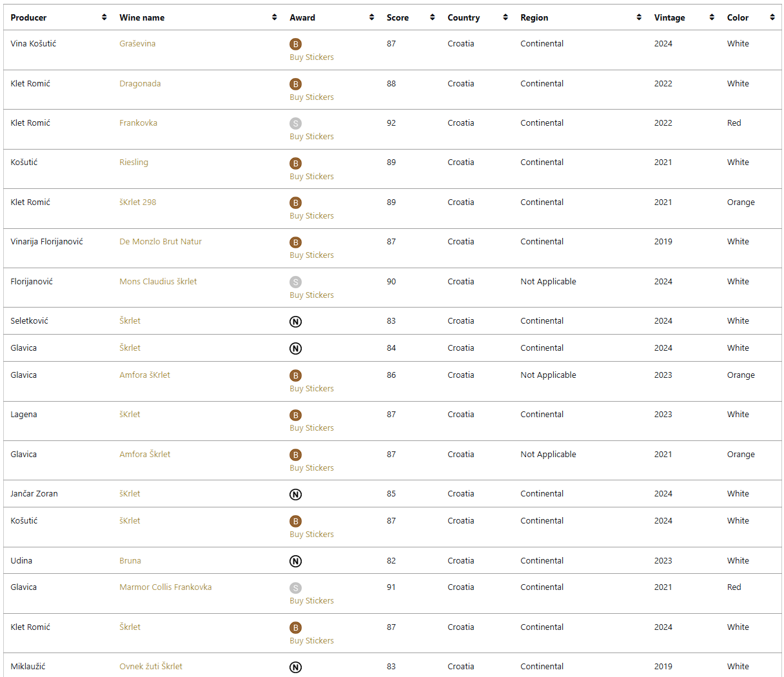The width and height of the screenshot is (784, 677).
Task: Click the Color column header text
Action: tap(738, 17)
